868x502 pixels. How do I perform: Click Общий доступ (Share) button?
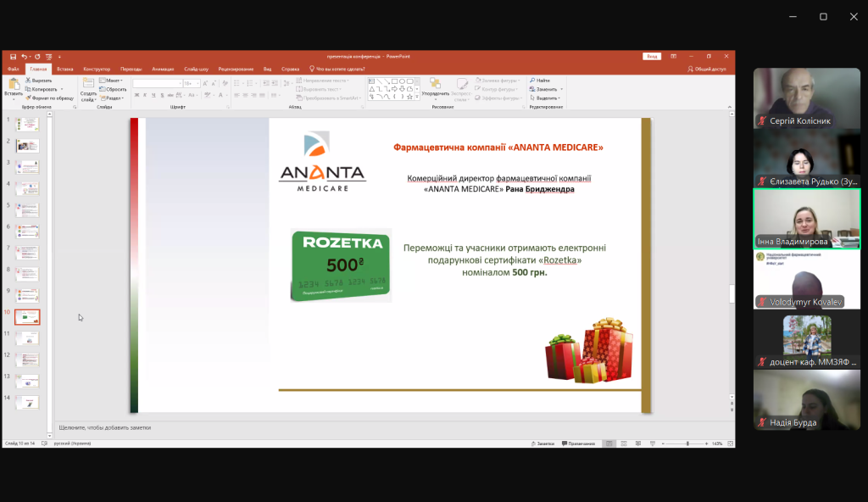tap(707, 70)
